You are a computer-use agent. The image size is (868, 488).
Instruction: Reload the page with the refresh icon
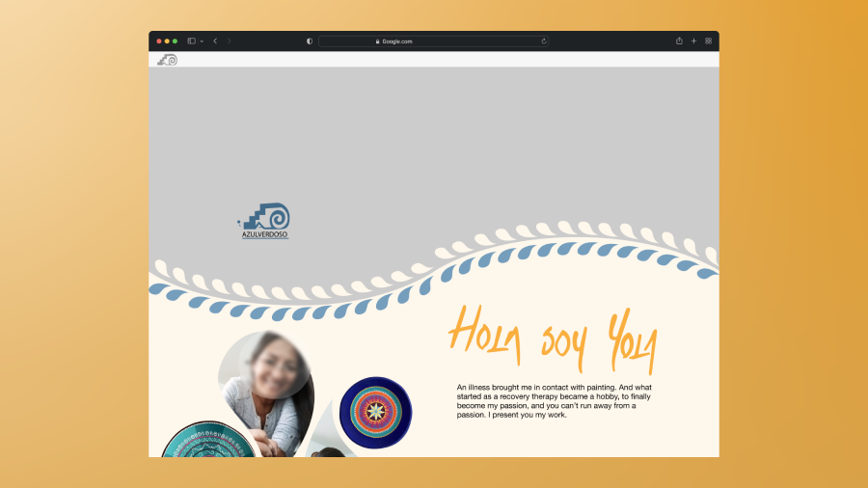pos(544,41)
